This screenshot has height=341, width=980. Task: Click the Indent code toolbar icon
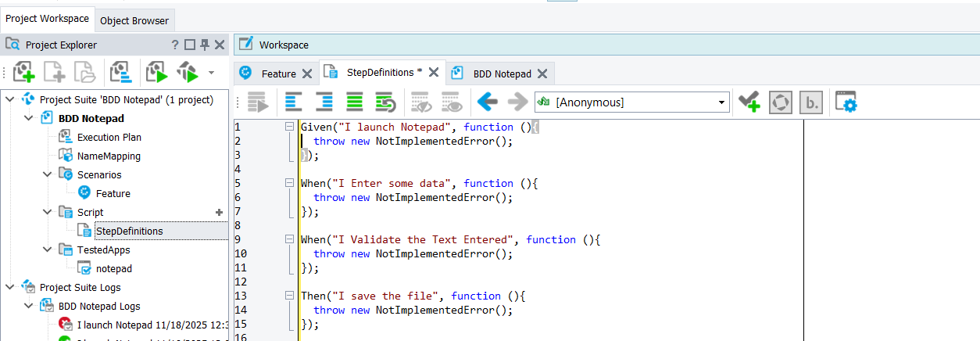click(324, 102)
